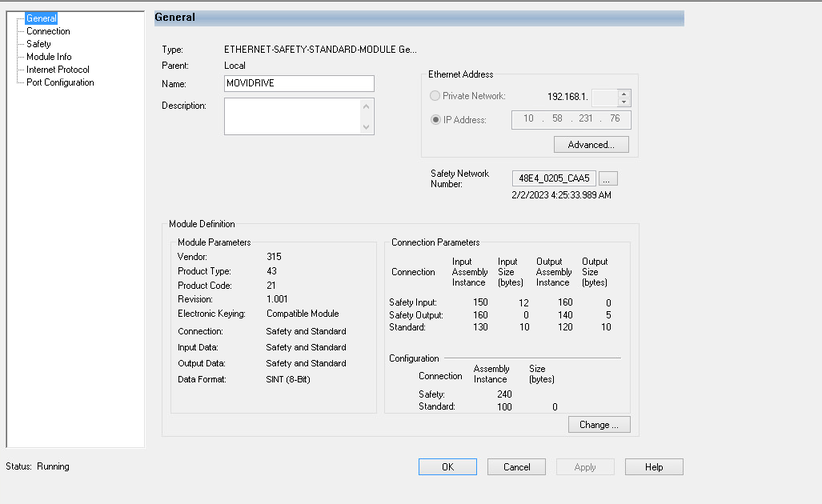Increase private network address spinner value
Screen dimensions: 822x504
(625, 93)
